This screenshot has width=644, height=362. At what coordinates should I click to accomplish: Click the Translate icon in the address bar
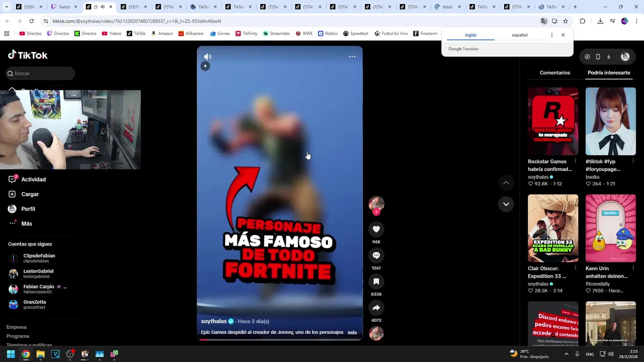(544, 21)
